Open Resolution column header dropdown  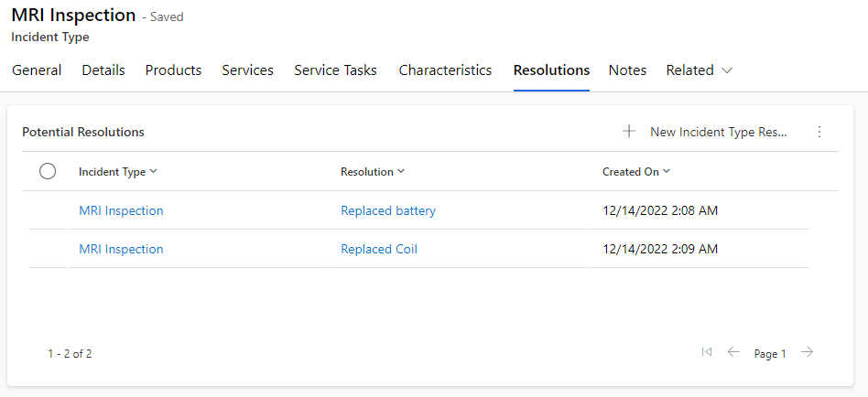pyautogui.click(x=373, y=172)
